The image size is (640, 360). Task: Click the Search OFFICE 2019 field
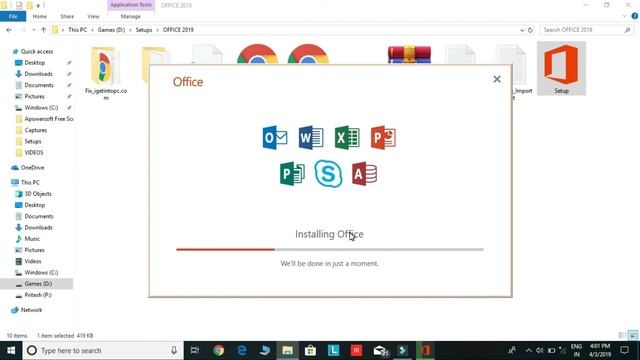tap(586, 30)
